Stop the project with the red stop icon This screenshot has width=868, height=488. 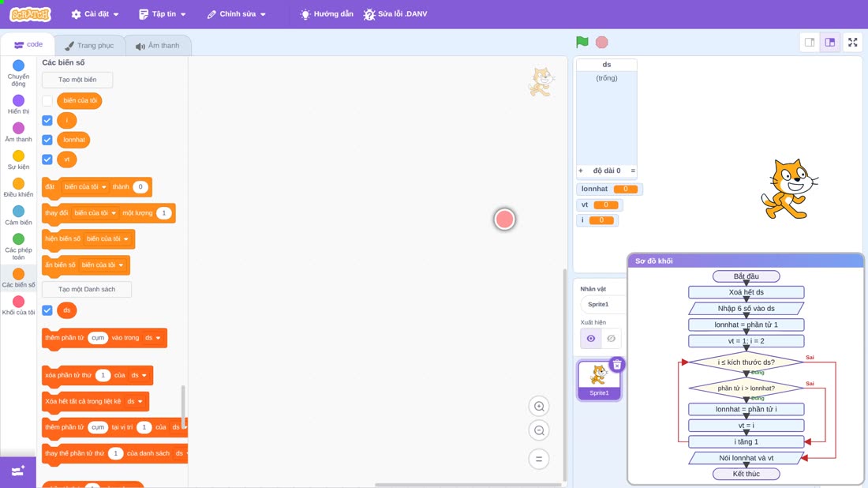(x=602, y=42)
